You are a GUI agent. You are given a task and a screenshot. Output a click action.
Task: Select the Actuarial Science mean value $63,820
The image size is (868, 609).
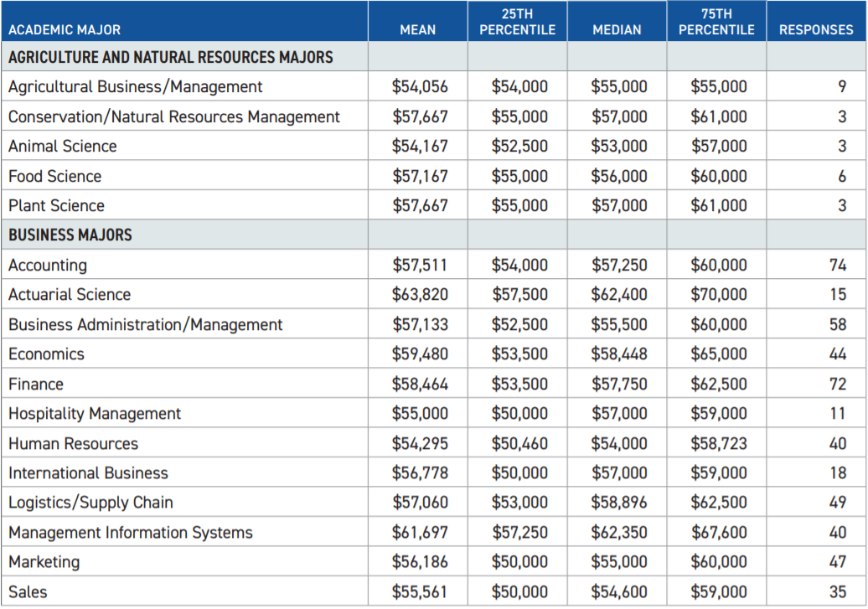click(420, 295)
